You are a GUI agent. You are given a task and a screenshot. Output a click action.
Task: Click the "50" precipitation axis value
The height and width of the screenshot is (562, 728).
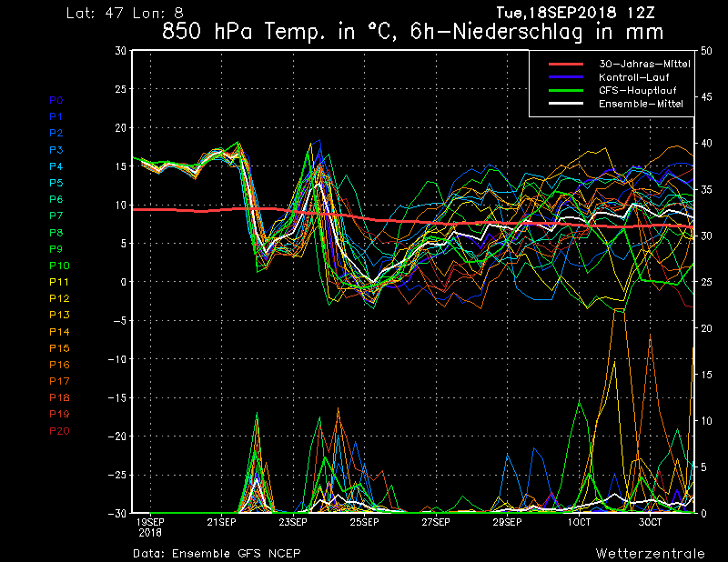click(706, 51)
